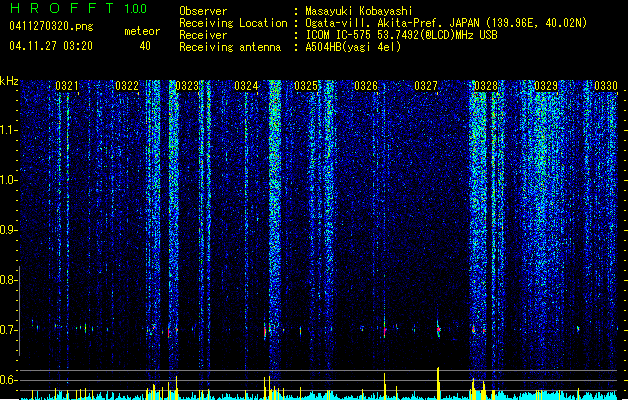Click the tallest yellow spike in the bottom intensity graph

438,383
